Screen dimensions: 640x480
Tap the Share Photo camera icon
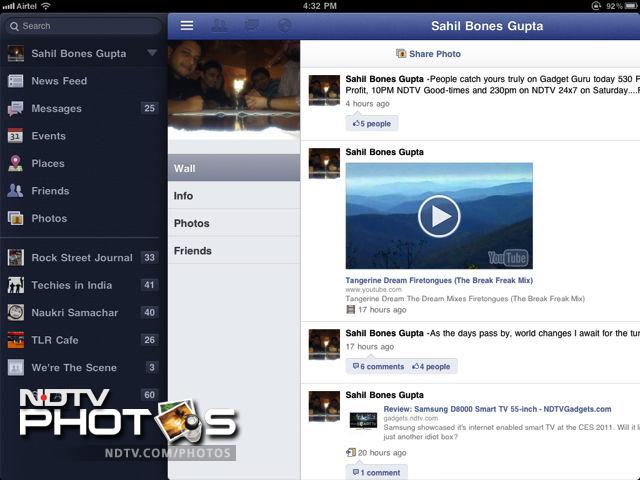tap(401, 53)
